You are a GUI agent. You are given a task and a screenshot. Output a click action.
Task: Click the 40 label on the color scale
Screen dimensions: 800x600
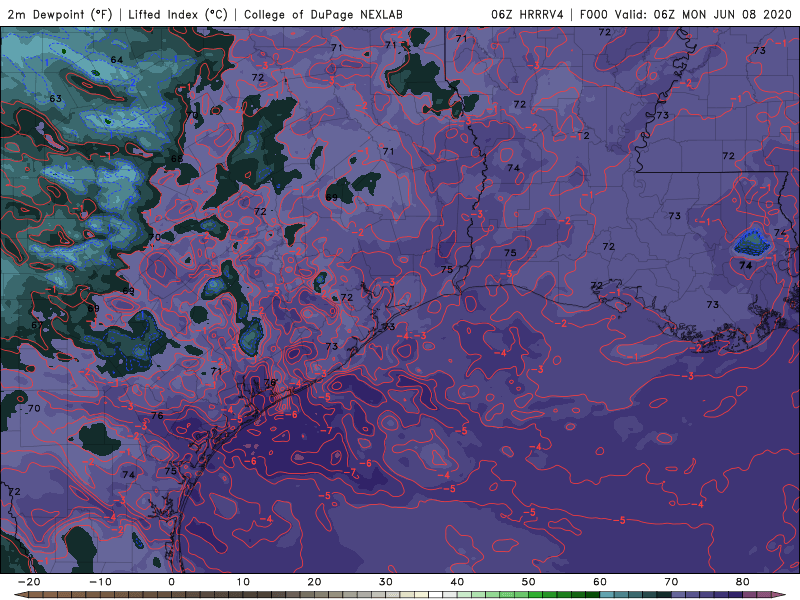click(x=457, y=582)
